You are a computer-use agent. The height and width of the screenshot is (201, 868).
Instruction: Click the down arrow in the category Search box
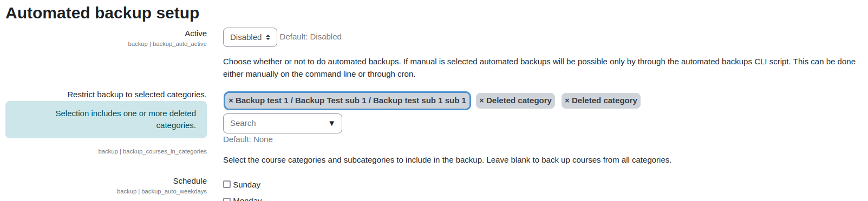click(332, 123)
